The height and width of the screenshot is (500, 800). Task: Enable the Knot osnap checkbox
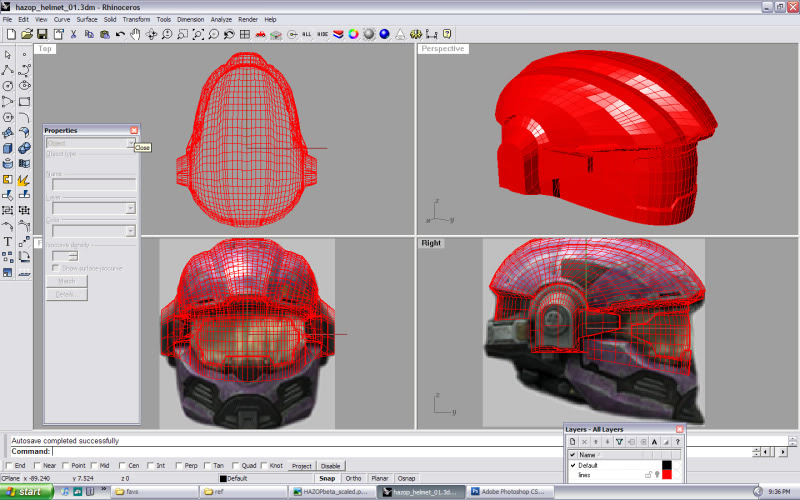(x=264, y=465)
